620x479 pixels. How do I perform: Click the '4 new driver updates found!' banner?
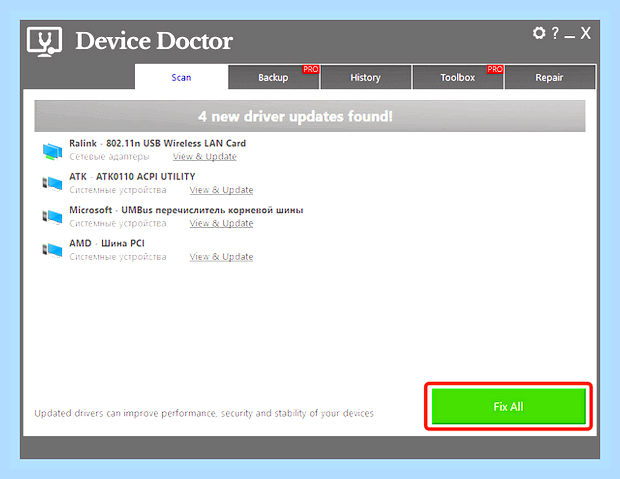310,116
